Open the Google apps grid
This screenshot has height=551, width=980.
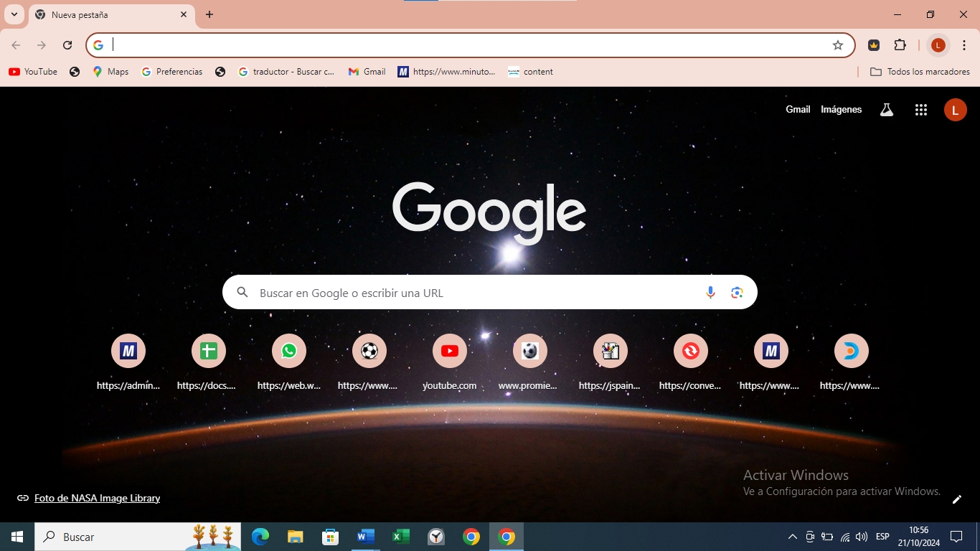[921, 110]
